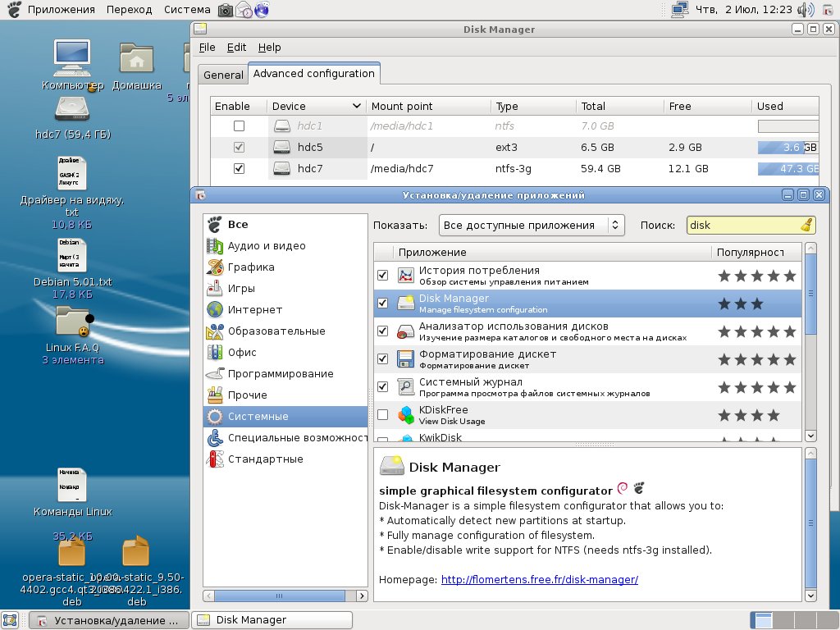Select the Анализатор использования дисков app icon
The image size is (840, 630).
pyautogui.click(x=405, y=331)
